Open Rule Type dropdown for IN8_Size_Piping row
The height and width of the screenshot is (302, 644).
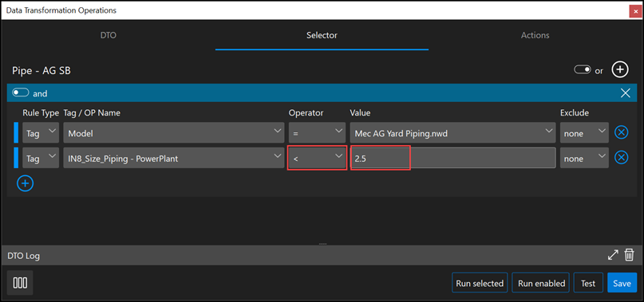41,158
